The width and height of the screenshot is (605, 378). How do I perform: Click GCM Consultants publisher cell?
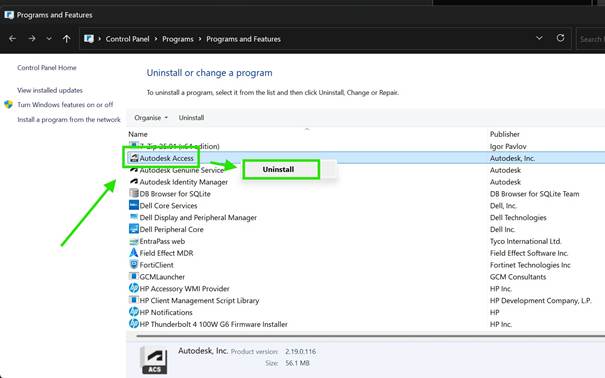(x=518, y=277)
